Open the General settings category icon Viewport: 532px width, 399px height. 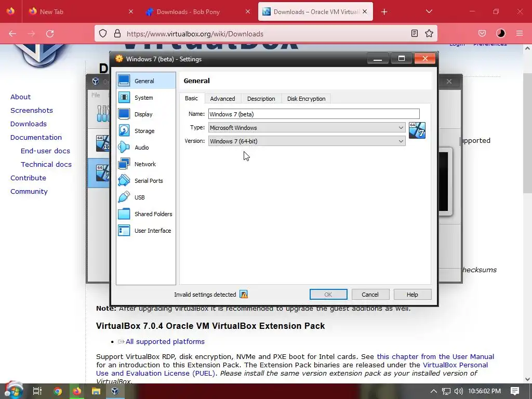point(124,81)
